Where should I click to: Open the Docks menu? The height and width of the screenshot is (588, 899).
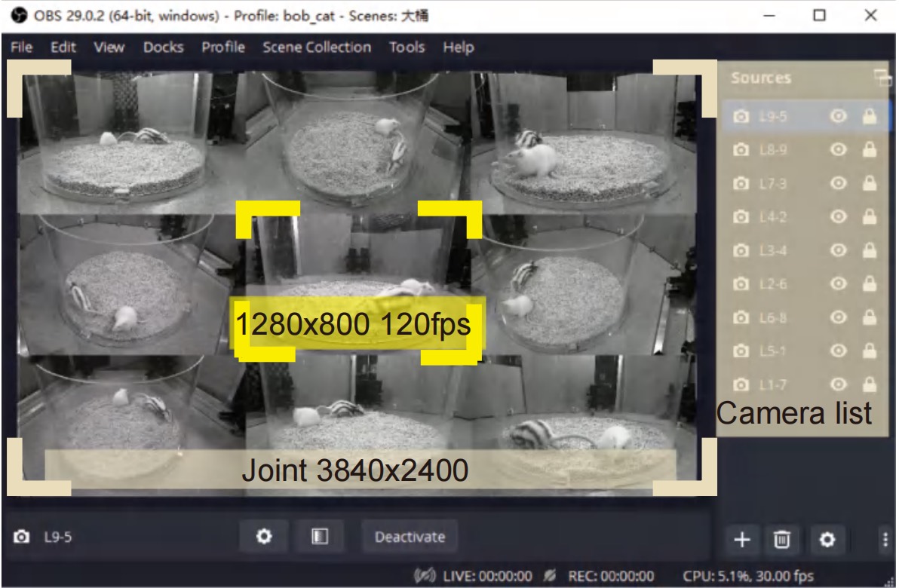pyautogui.click(x=163, y=47)
